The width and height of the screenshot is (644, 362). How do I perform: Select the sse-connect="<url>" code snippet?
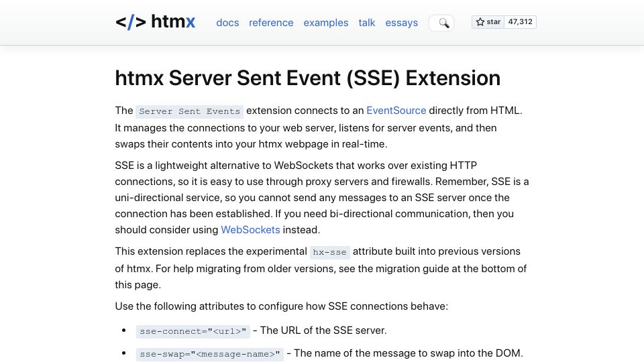pos(193,331)
